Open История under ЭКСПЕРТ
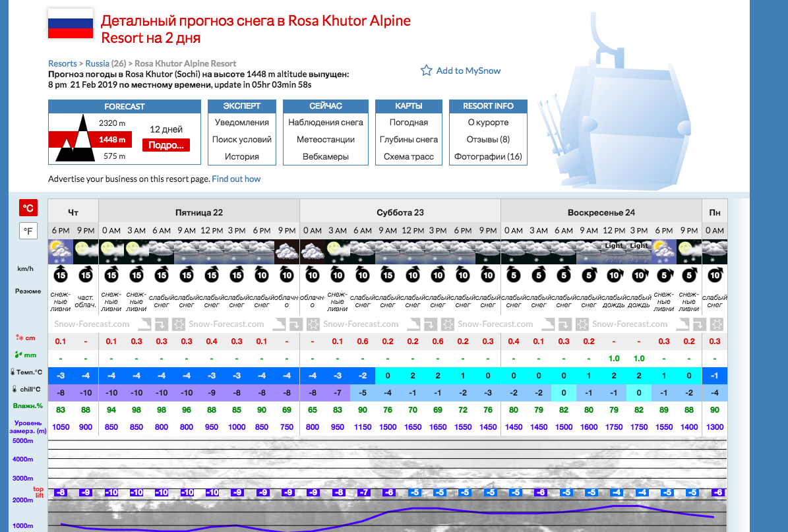788x532 pixels. pyautogui.click(x=242, y=156)
